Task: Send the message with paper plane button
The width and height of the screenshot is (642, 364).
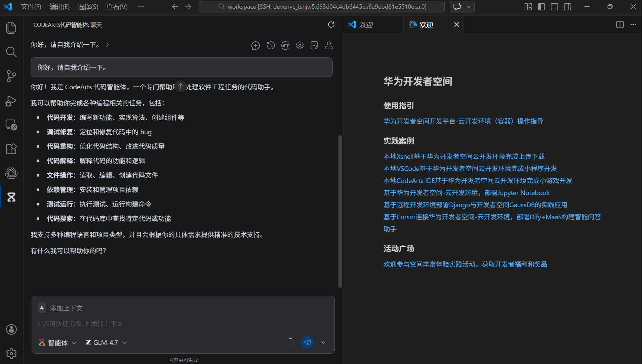Action: click(x=308, y=342)
